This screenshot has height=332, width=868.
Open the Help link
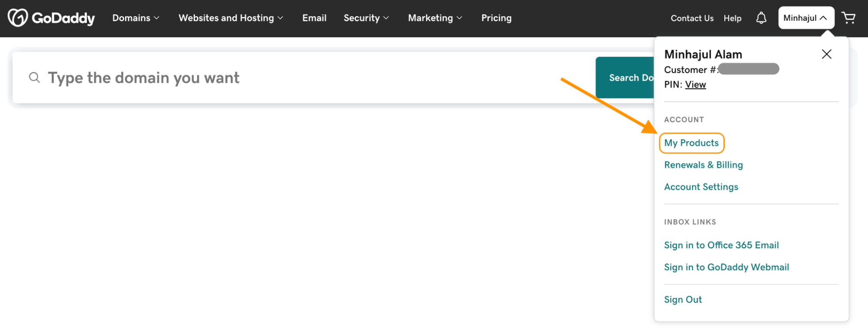733,18
